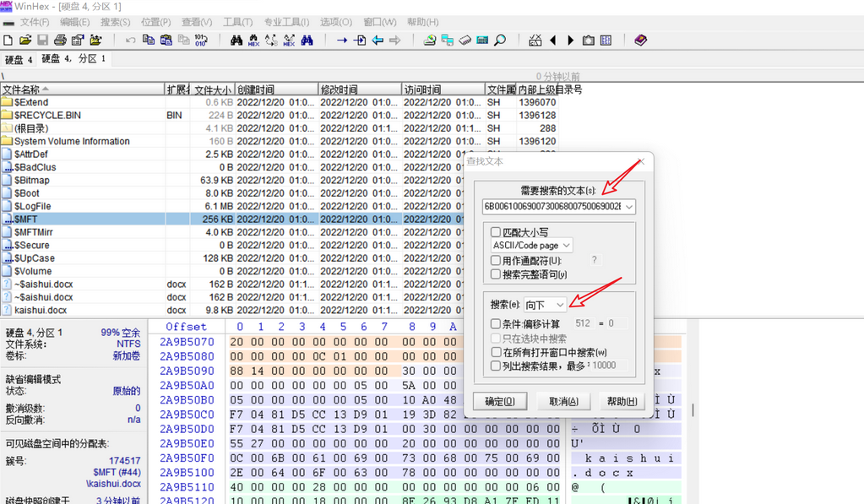Open the ASCII/Code page dropdown

click(x=532, y=245)
